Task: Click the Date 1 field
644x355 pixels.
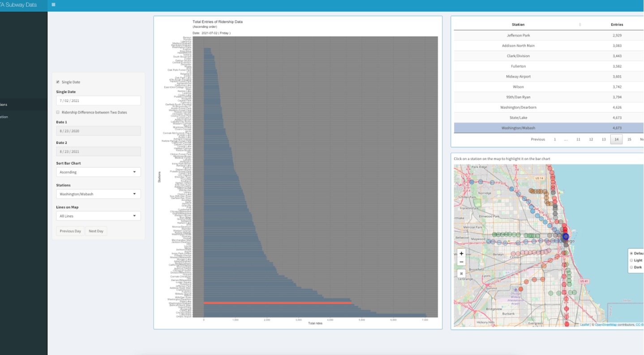Action: click(x=99, y=131)
